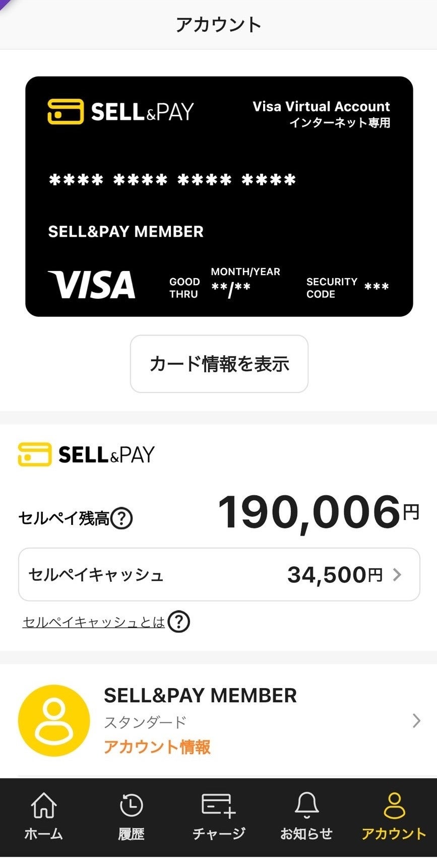Screen dimensions: 437x868
Task: Expand the セルペイキャッシュ row chevron
Action: coord(397,574)
